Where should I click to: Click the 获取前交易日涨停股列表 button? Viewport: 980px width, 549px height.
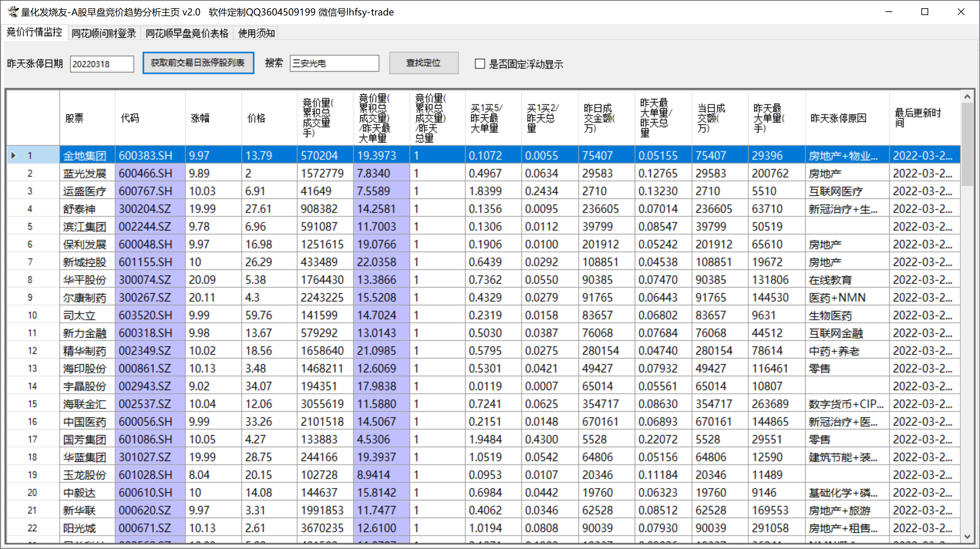[x=198, y=63]
